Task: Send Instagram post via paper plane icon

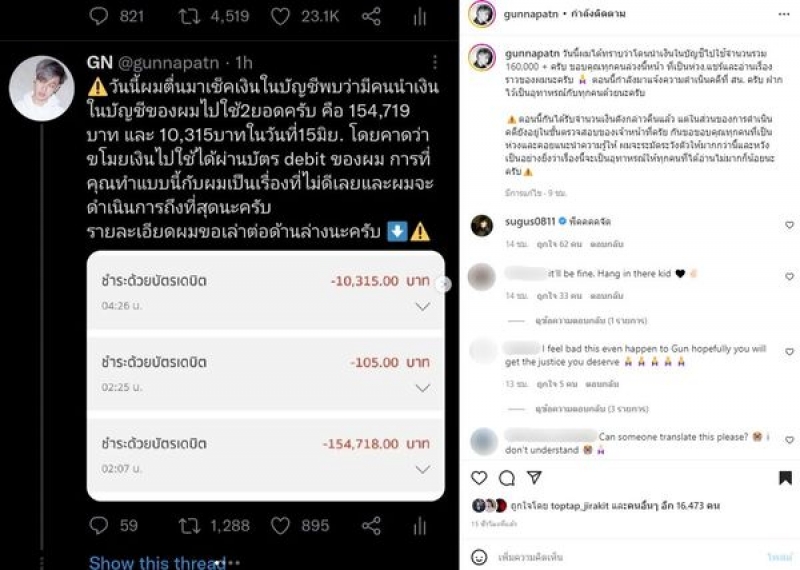Action: coord(534,478)
